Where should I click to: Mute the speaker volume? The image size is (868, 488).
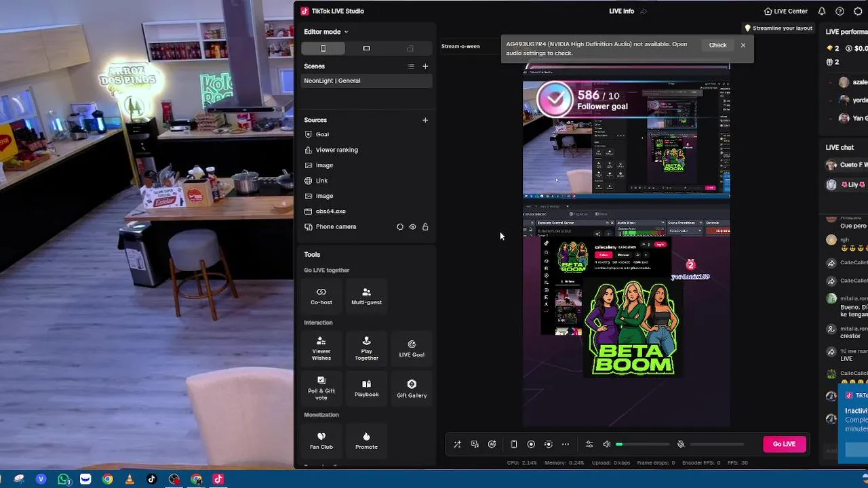click(x=607, y=445)
